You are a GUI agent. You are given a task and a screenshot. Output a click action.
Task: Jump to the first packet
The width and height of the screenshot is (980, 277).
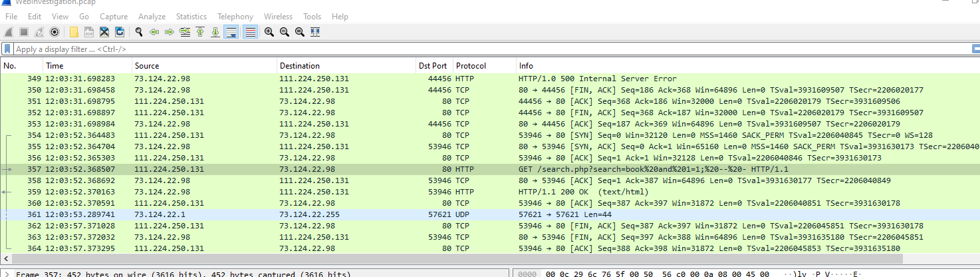[200, 32]
